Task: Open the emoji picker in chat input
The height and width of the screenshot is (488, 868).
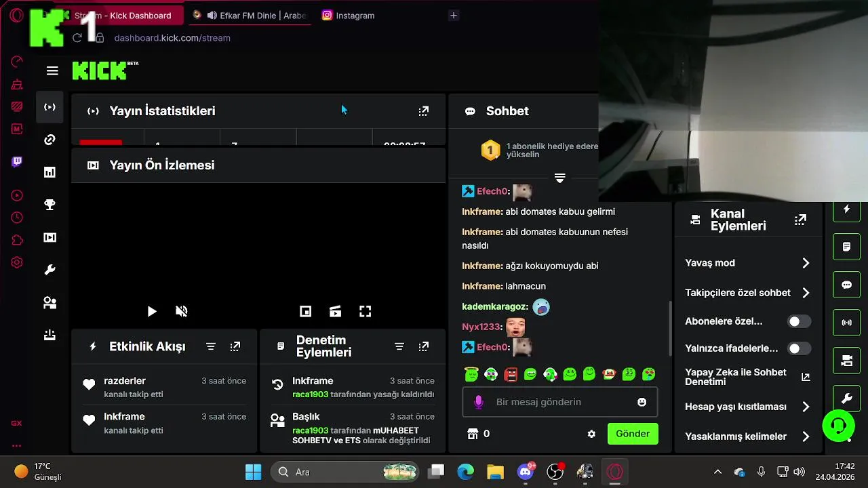Action: 642,402
